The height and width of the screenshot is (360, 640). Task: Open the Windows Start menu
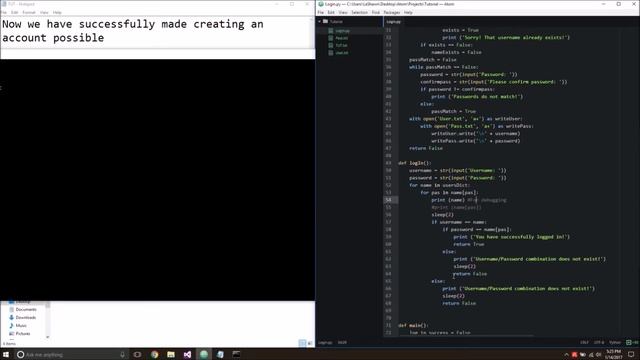[x=6, y=354]
